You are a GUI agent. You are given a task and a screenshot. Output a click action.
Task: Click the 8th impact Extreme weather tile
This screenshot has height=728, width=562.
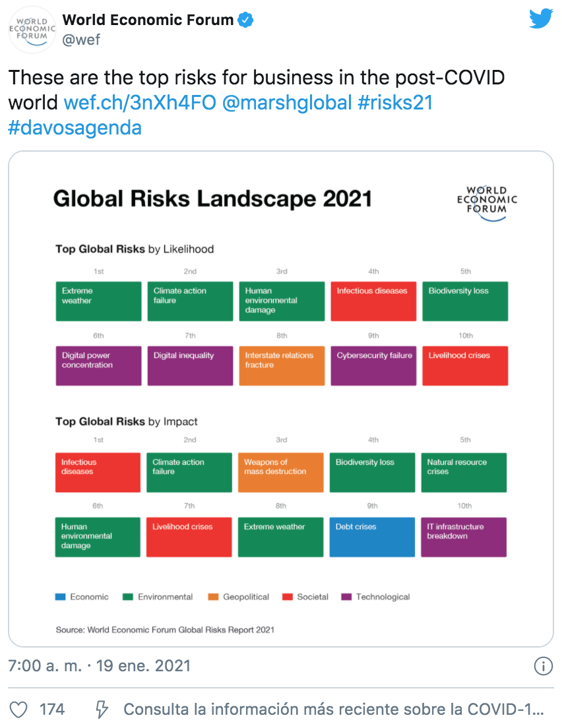click(x=280, y=537)
